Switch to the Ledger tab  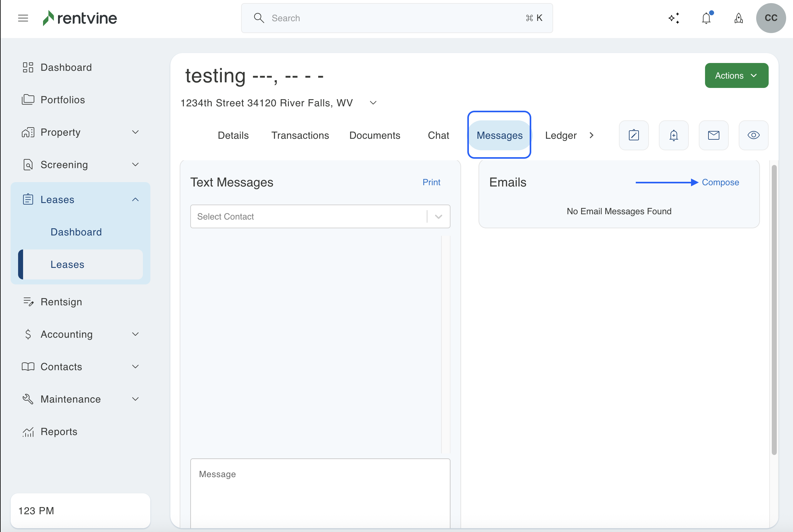tap(561, 135)
